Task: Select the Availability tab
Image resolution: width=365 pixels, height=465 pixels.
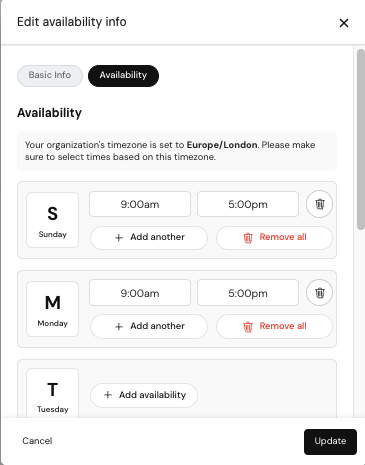Action: 123,76
